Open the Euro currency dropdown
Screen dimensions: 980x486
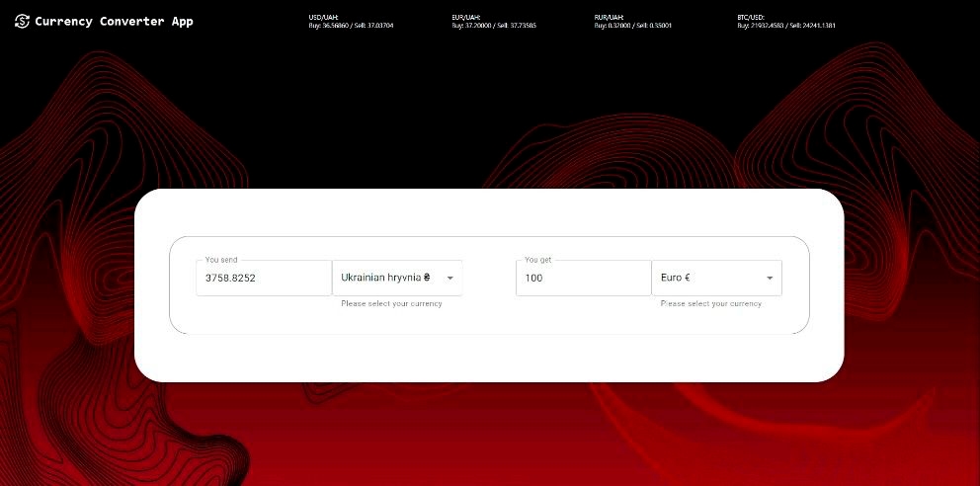click(x=717, y=278)
